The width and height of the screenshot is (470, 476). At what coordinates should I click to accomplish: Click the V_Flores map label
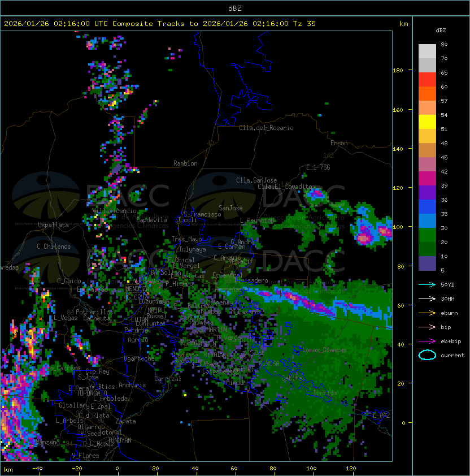[85, 456]
